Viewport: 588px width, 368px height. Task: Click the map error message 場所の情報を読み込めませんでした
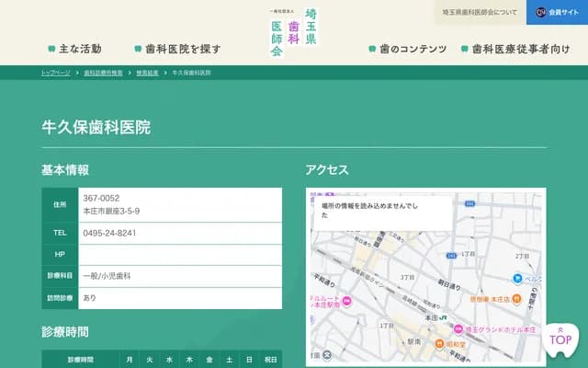[x=369, y=211]
